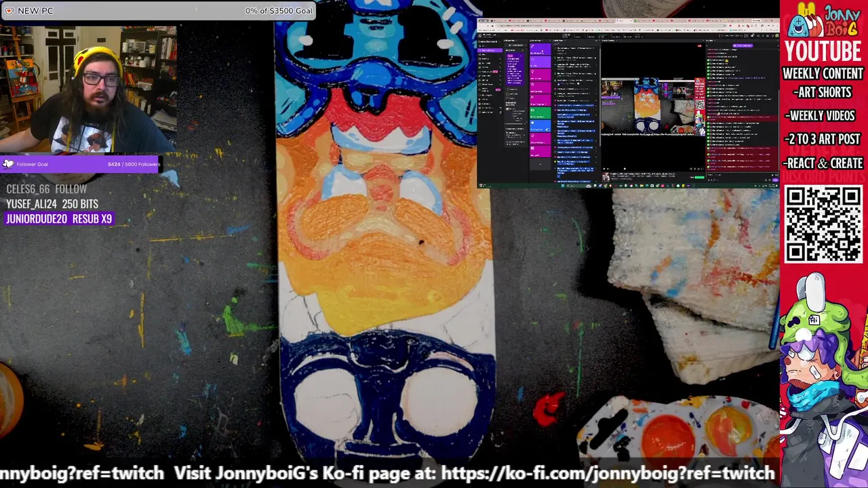Screen dimensions: 868x488
Task: Click "Visit JonnyboiG's Ko-fi page at:" ticker text
Action: tap(305, 473)
